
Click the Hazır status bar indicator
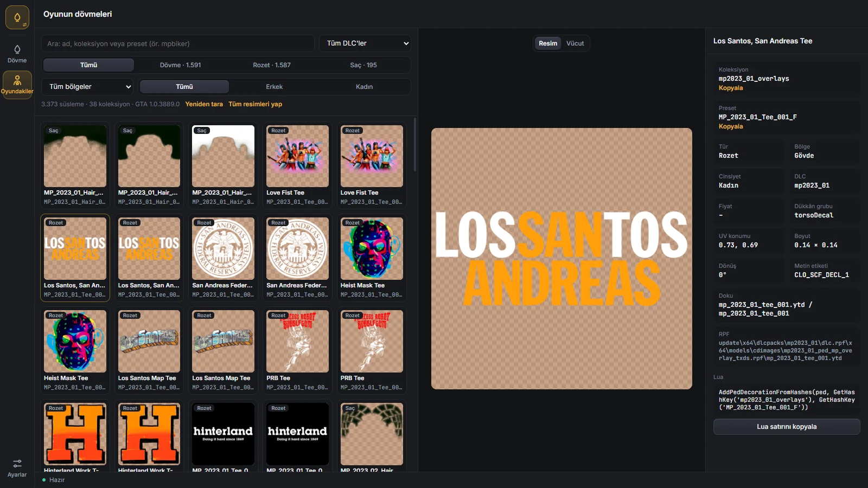click(53, 480)
